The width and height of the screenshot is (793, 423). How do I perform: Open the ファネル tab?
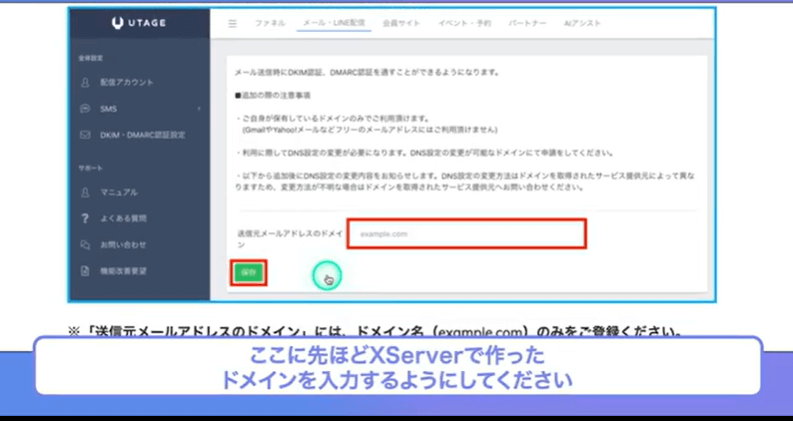click(x=270, y=22)
